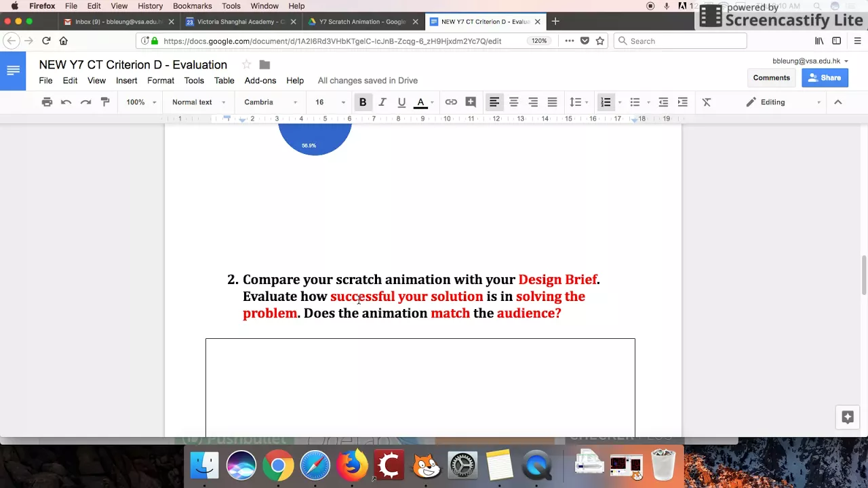Click Decrease indent icon

[663, 102]
